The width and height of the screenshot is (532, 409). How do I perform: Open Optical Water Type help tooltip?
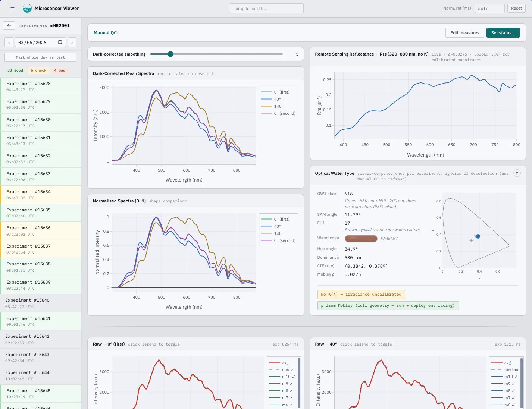tap(517, 173)
